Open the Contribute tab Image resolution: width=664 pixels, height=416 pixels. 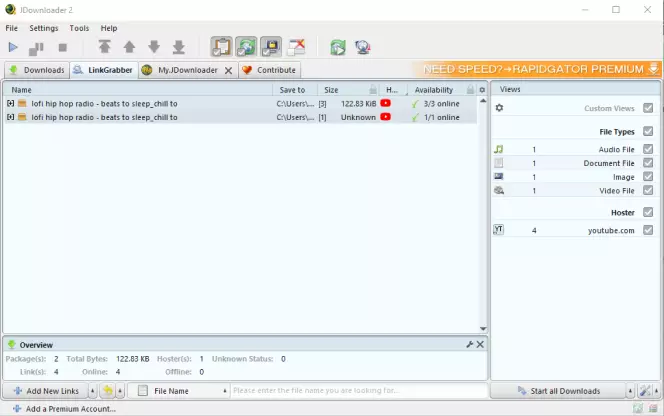(269, 70)
